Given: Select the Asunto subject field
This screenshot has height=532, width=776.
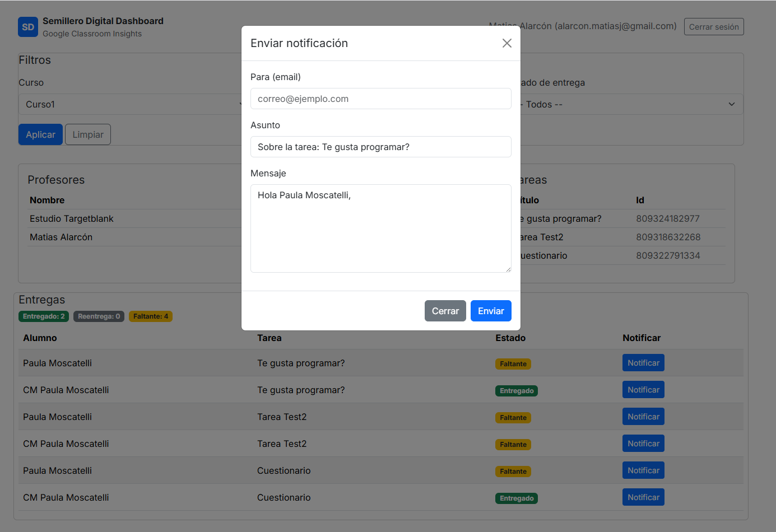Looking at the screenshot, I should (380, 146).
